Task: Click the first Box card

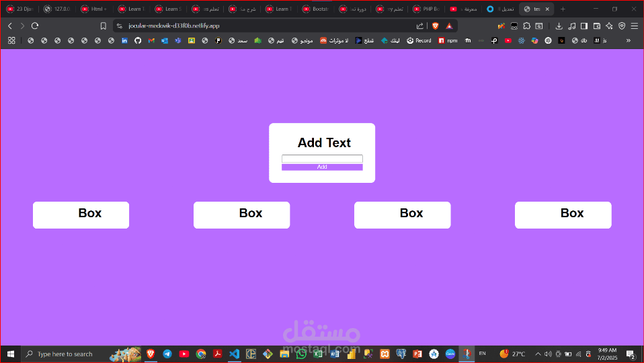Action: [x=81, y=214]
